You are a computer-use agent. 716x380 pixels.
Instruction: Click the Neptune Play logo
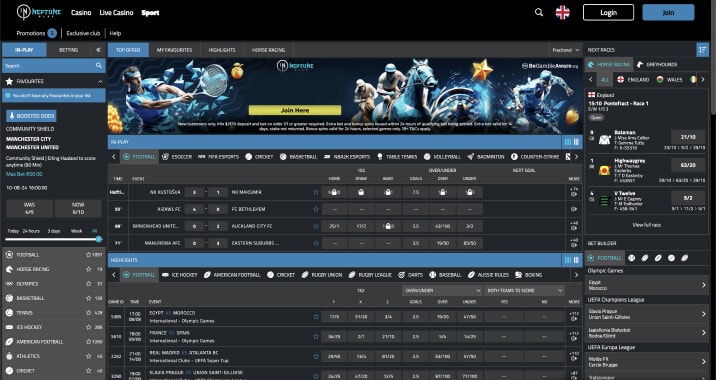[39, 12]
